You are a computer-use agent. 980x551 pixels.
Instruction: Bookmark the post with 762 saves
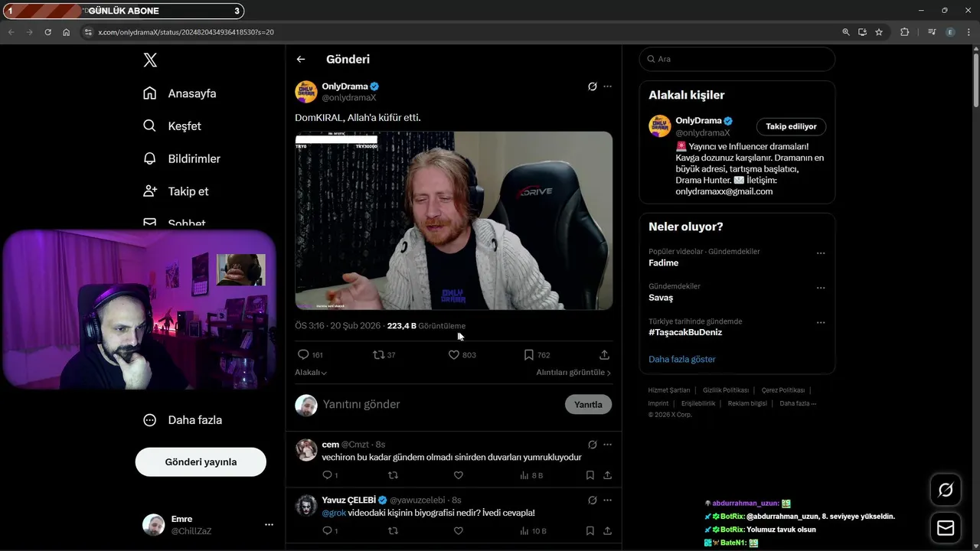[537, 354]
